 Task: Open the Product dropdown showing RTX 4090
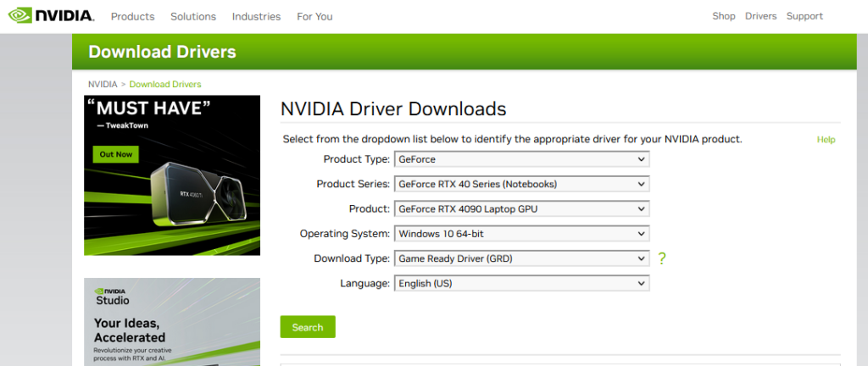coord(521,209)
